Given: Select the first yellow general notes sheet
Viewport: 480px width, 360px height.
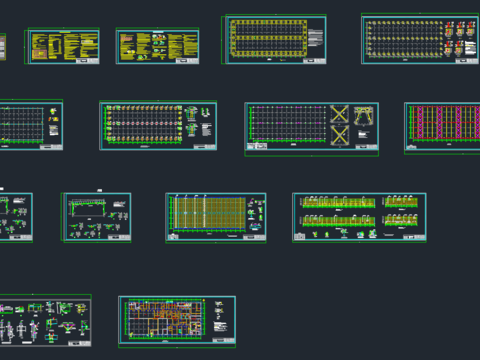Looking at the screenshot, I should point(62,46).
